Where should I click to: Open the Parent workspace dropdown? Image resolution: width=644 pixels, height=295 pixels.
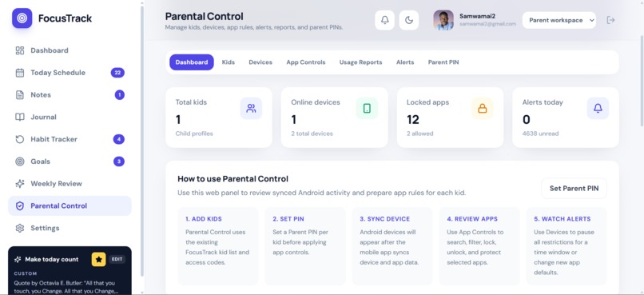point(559,20)
